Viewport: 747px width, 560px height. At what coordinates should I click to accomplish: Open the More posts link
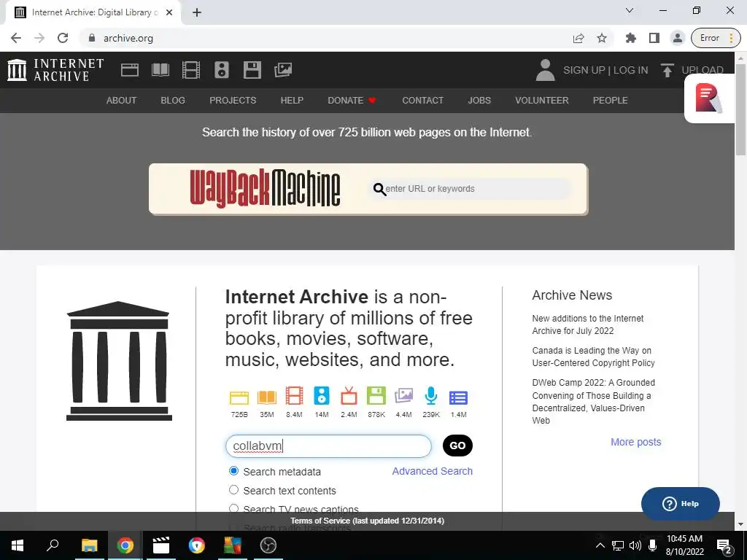(x=635, y=442)
